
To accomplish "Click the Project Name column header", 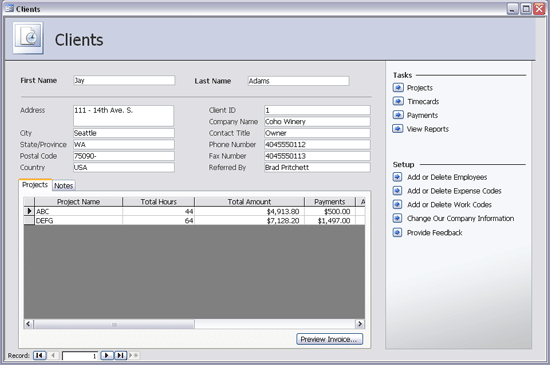I will tap(79, 202).
